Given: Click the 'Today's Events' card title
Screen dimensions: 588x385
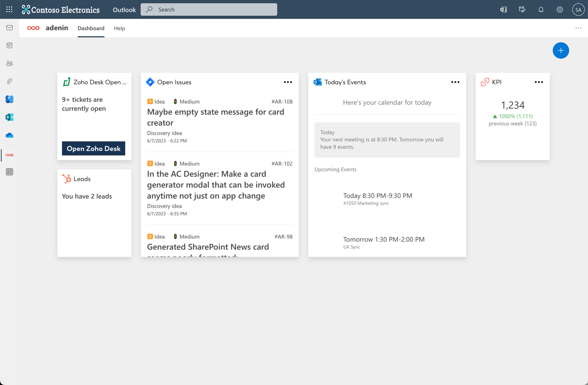Looking at the screenshot, I should (x=345, y=82).
